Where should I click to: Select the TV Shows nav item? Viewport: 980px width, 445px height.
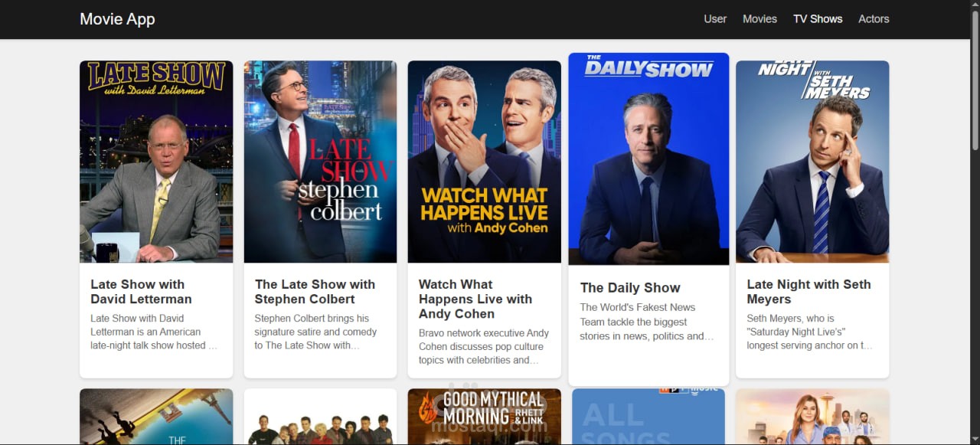(x=818, y=19)
